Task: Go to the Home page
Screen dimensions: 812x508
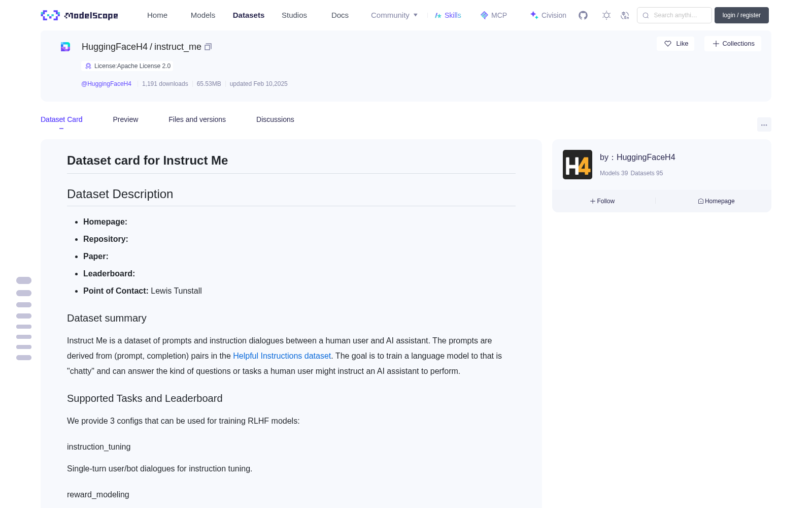Action: click(x=157, y=15)
